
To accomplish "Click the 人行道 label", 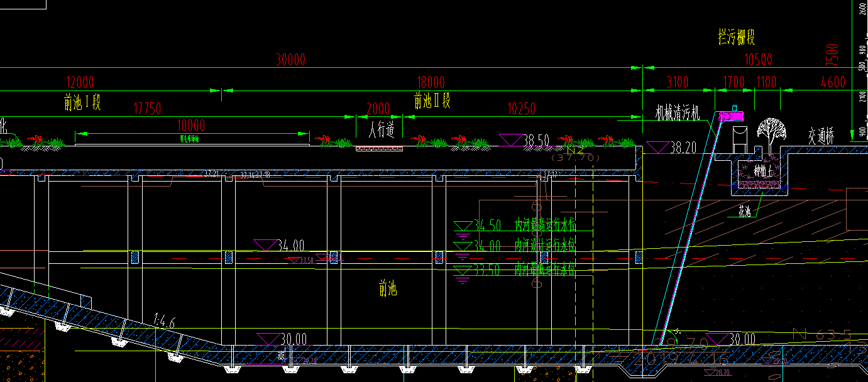I will [382, 130].
